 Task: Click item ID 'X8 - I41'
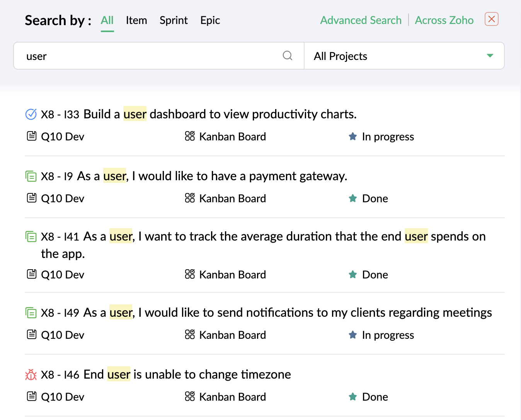(x=60, y=237)
